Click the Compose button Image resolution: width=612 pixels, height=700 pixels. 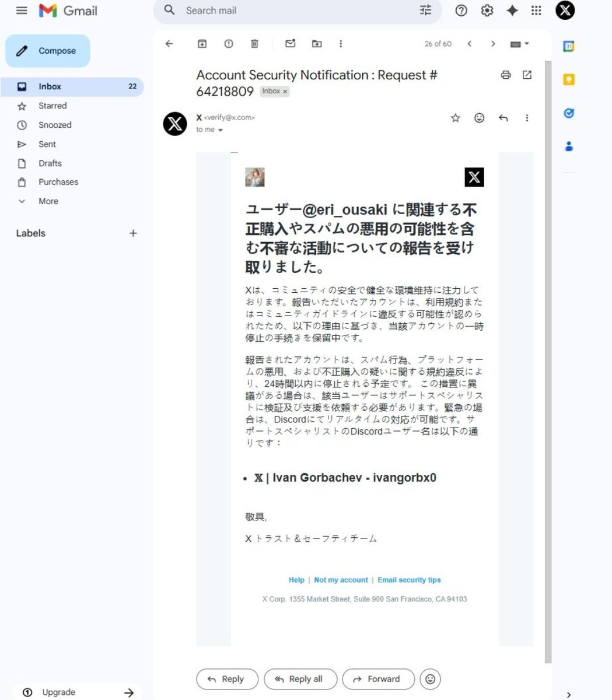click(x=48, y=51)
